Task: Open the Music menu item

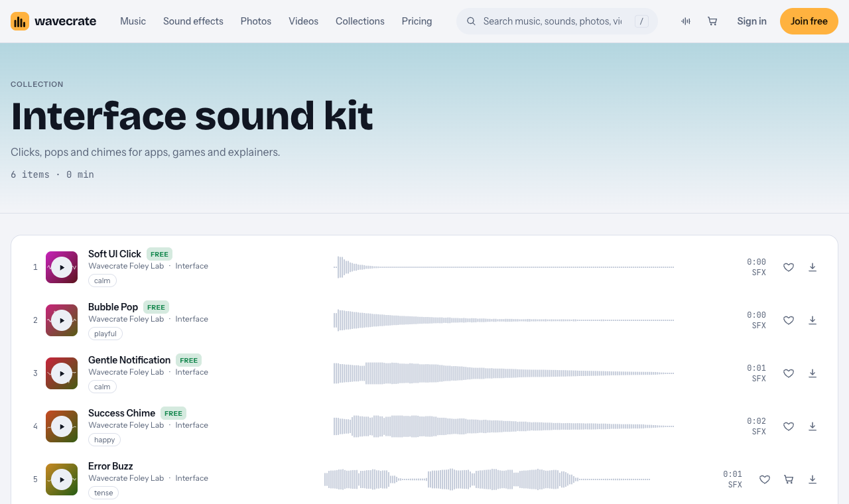Action: pyautogui.click(x=133, y=21)
